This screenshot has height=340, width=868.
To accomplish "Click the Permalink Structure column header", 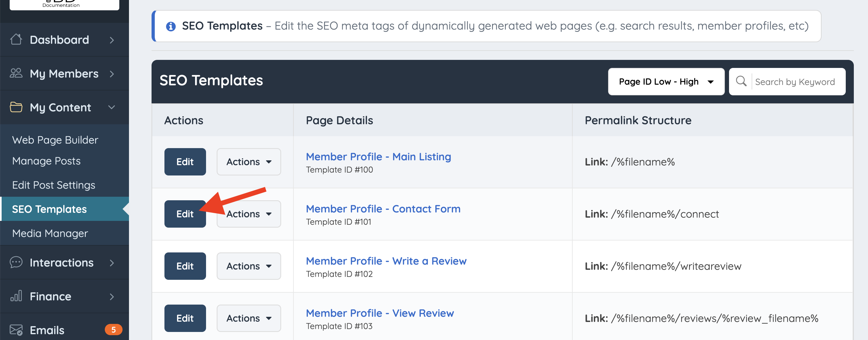I will click(x=638, y=120).
